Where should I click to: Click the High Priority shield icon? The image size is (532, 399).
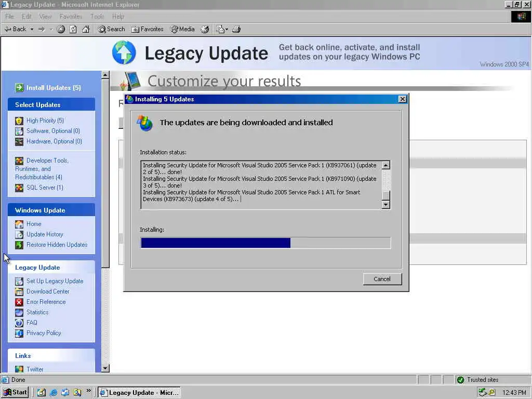point(19,121)
